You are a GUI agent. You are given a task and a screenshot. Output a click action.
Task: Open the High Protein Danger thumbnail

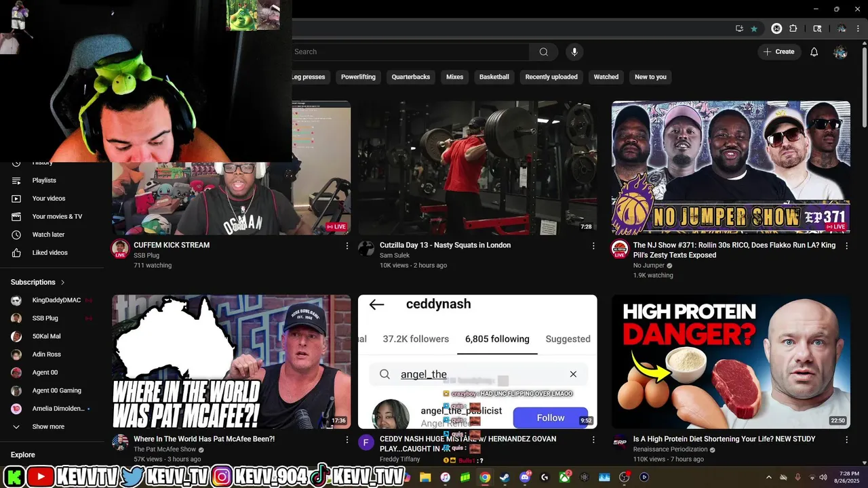pyautogui.click(x=731, y=361)
